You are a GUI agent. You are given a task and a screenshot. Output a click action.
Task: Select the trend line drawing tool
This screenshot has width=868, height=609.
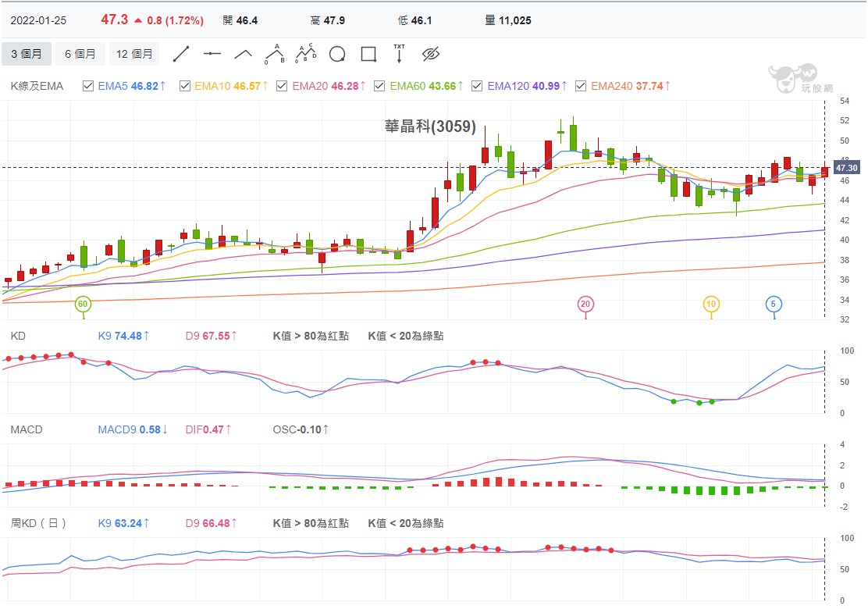(x=181, y=54)
